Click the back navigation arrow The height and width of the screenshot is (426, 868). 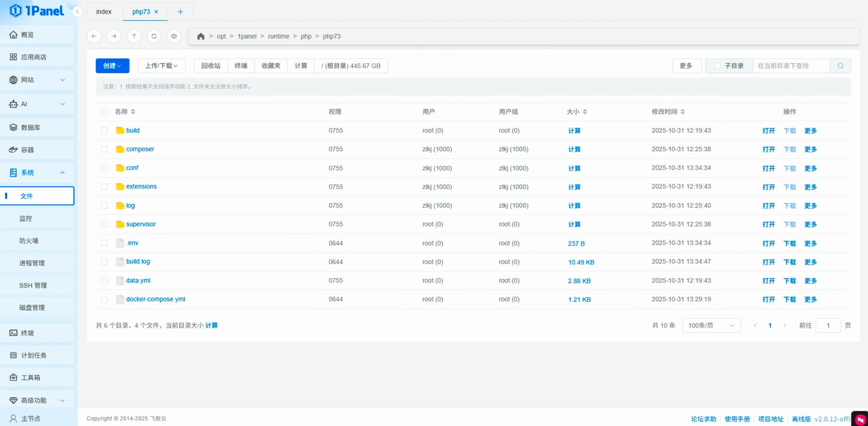(94, 36)
